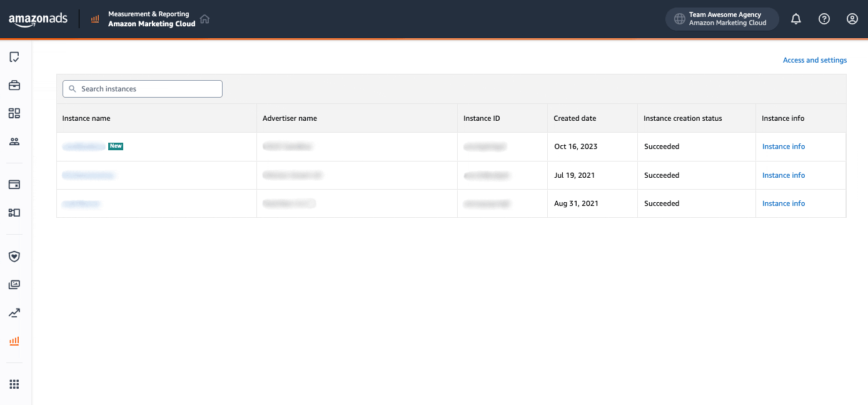
Task: Click Succeeded status in the Aug 31, 2021 row
Action: tap(662, 203)
